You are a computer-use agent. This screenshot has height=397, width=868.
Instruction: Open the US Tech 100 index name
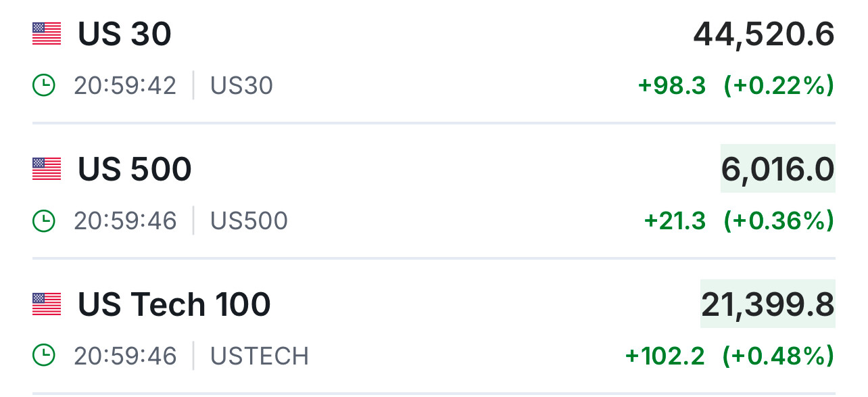tap(174, 304)
